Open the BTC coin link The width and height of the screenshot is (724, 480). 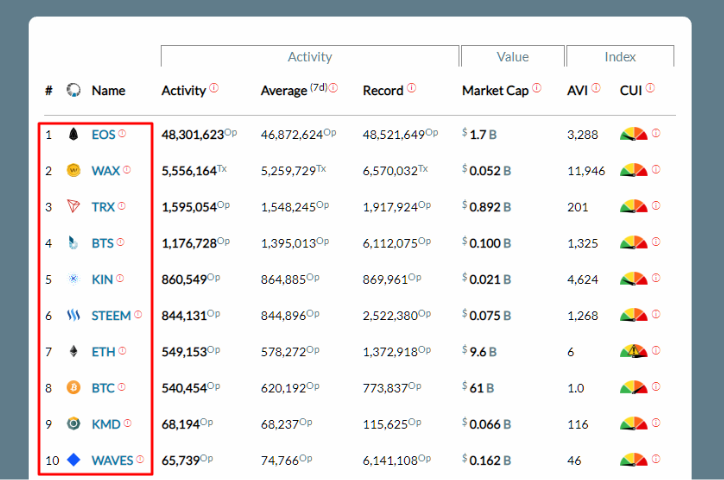(103, 388)
